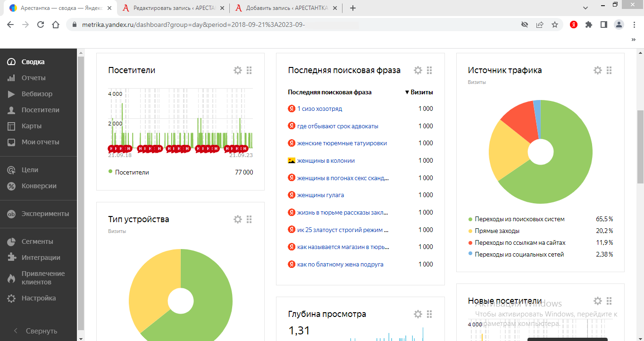
Task: Go back in browser history
Action: point(10,25)
